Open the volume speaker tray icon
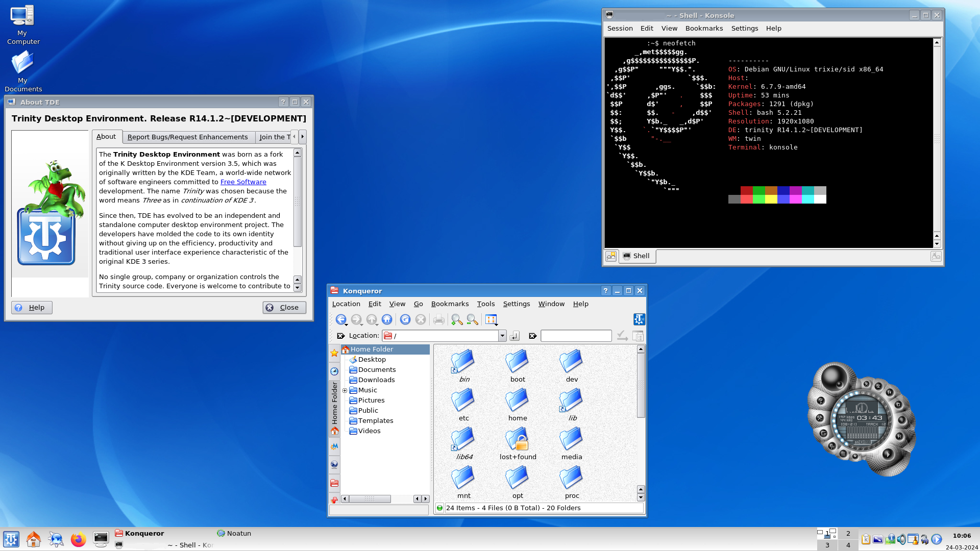Screen dimensions: 980x551 tap(901, 539)
